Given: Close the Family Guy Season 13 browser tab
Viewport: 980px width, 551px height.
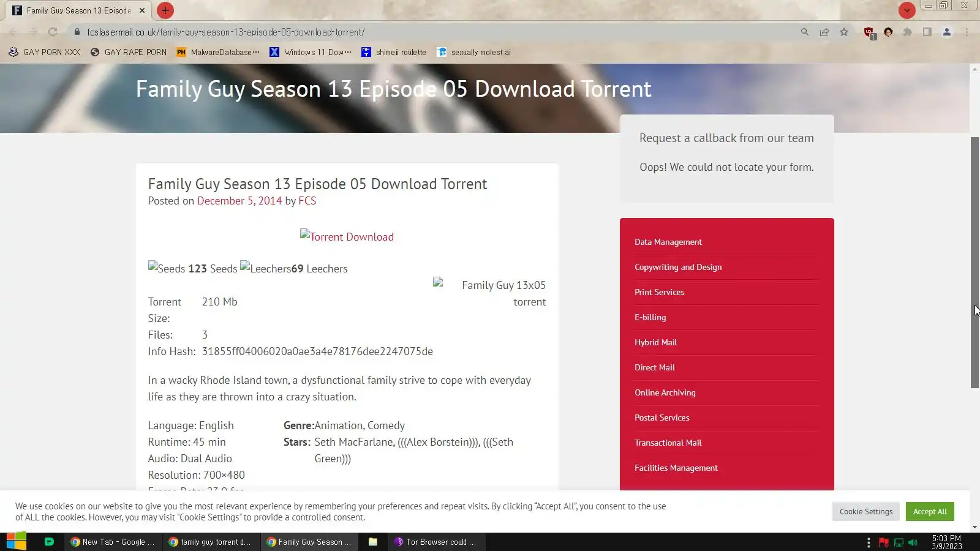Looking at the screenshot, I should [x=142, y=10].
